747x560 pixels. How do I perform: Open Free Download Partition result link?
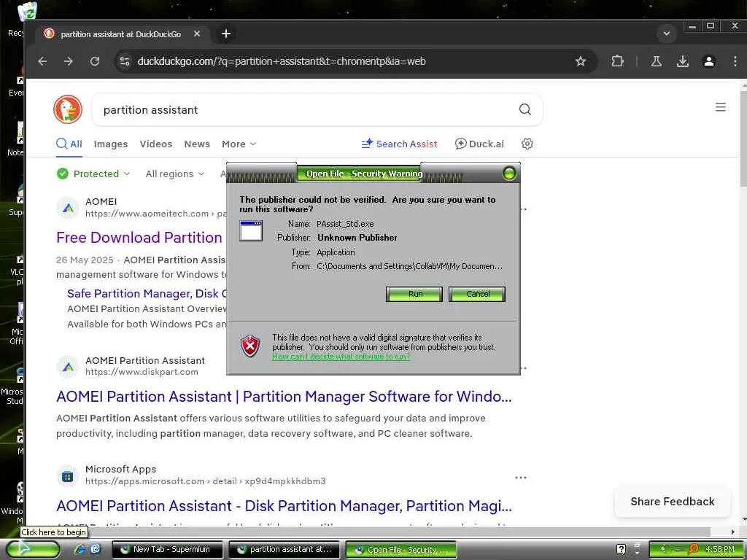[139, 237]
